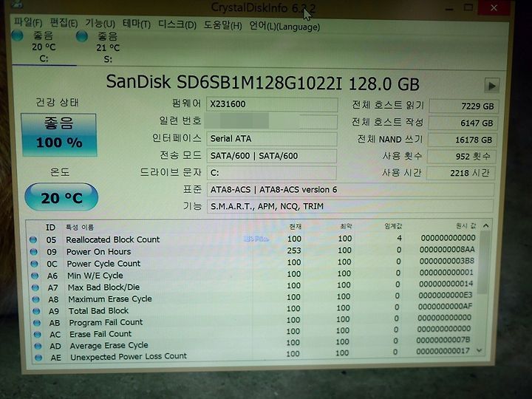The width and height of the screenshot is (532, 399).
Task: Select the Program Fail Count row
Action: click(253, 321)
